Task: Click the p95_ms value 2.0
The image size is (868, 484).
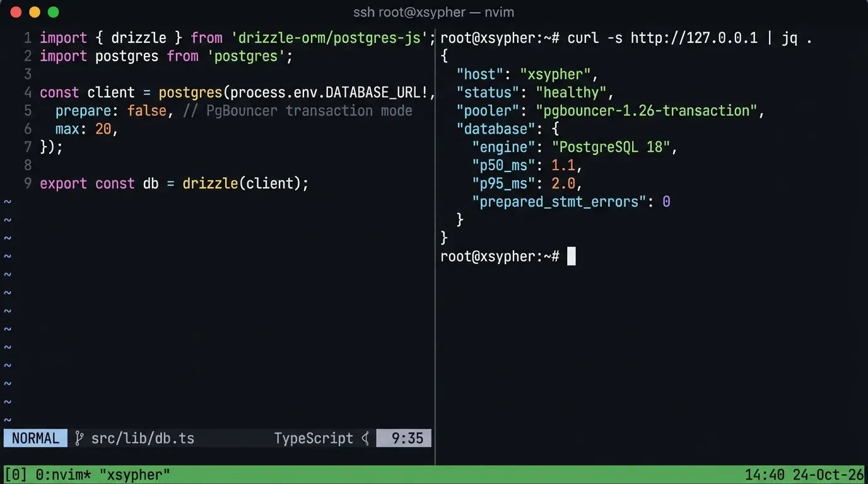Action: [563, 183]
